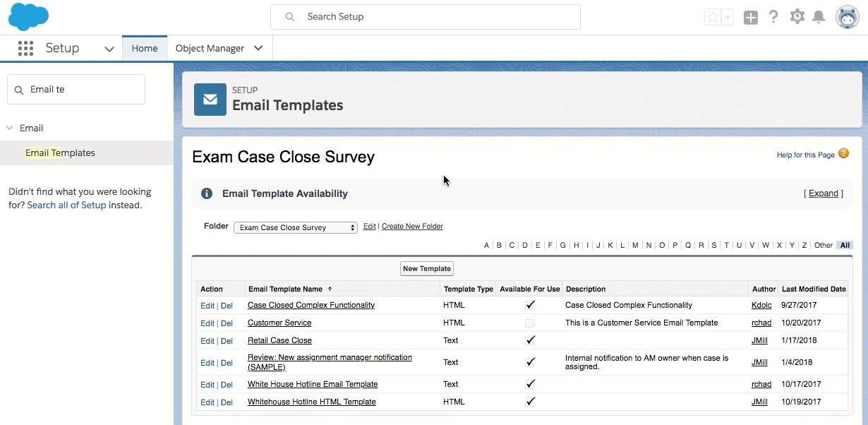Toggle Available For Use for Retail Case Close
This screenshot has width=868, height=425.
(x=530, y=340)
